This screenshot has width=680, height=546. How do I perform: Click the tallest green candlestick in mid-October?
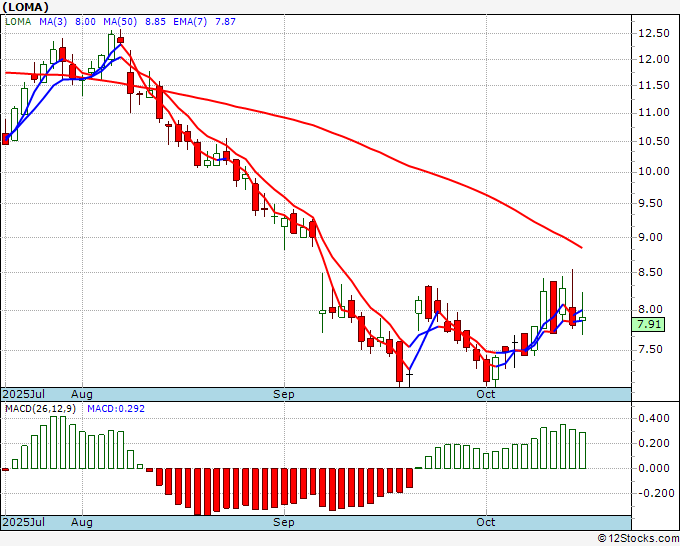tap(543, 312)
